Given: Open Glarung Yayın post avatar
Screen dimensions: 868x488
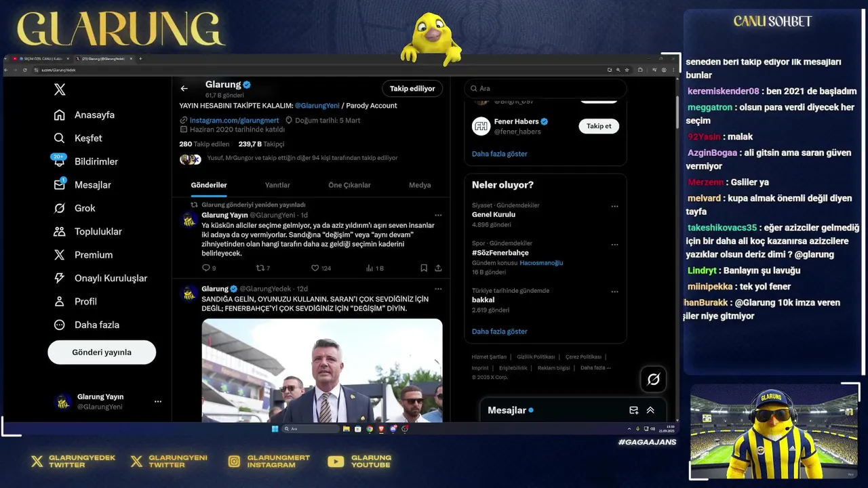Looking at the screenshot, I should pos(189,220).
